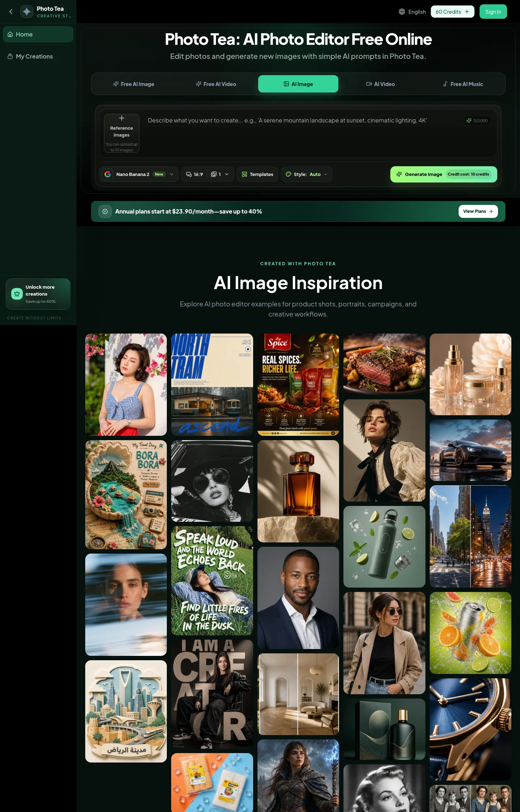Open the woman in gingham top thumbnail
This screenshot has width=520, height=812.
pos(126,384)
